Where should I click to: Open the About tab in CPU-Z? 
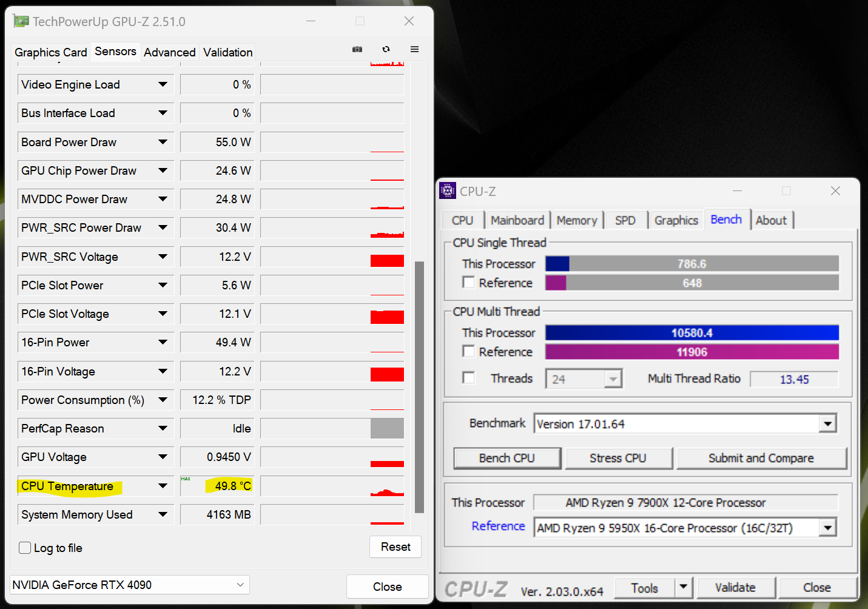click(772, 220)
